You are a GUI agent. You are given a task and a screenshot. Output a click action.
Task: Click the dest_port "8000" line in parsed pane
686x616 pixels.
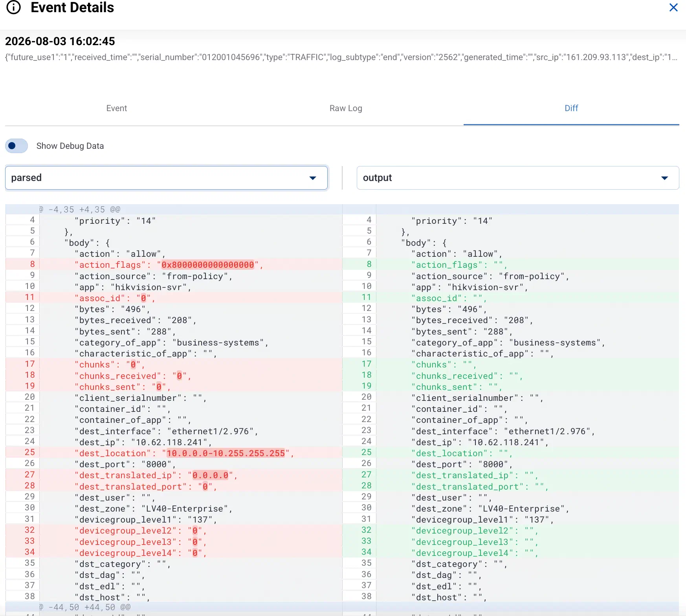tap(174, 464)
